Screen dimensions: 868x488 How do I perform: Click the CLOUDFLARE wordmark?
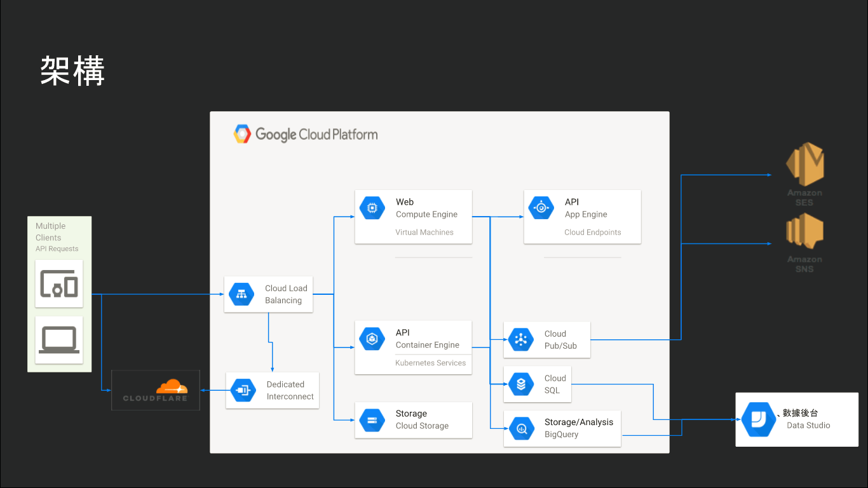click(155, 398)
